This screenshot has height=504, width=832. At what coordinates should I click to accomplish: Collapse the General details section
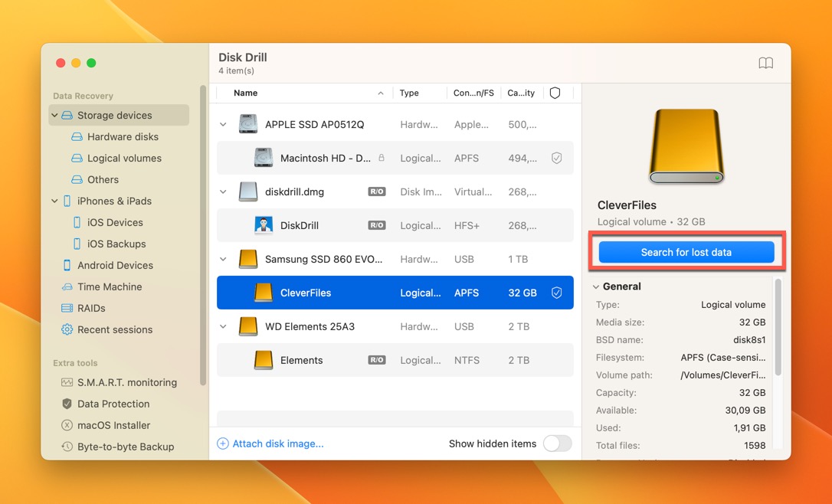(596, 286)
